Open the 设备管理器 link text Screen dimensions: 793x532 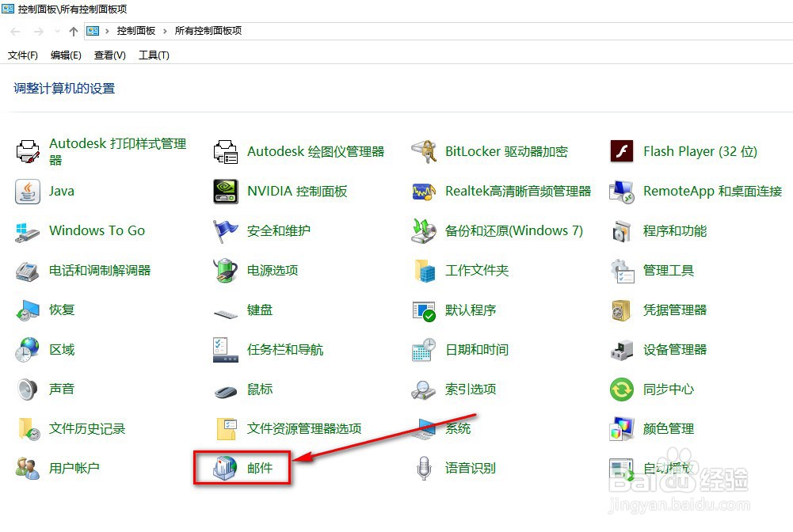[675, 350]
